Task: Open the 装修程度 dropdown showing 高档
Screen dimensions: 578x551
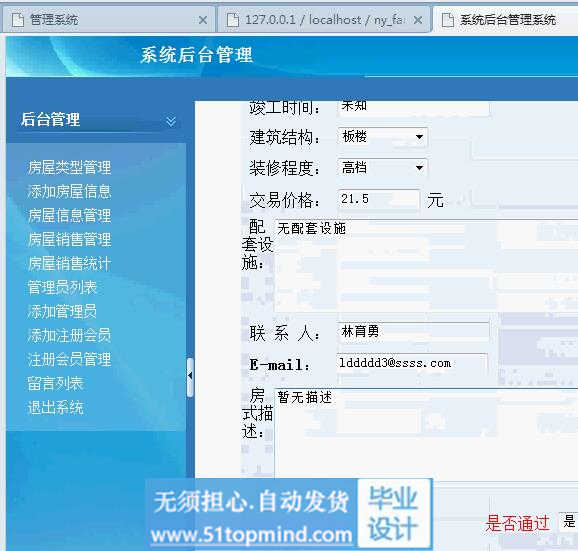Action: click(x=382, y=168)
